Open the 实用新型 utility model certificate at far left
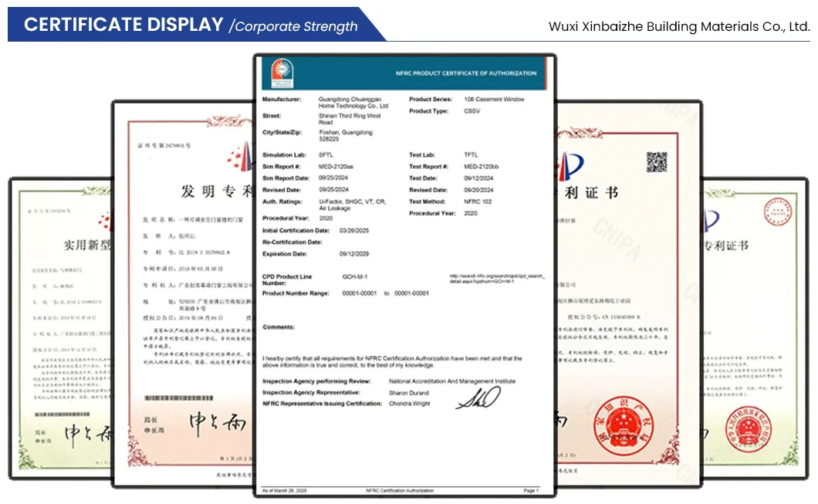Screen dimensions: 818x504 point(60,328)
